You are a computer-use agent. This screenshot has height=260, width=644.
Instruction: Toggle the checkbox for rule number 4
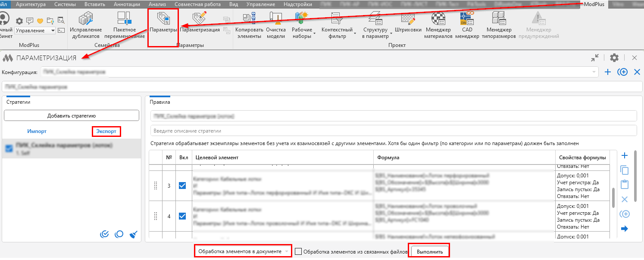(x=182, y=216)
